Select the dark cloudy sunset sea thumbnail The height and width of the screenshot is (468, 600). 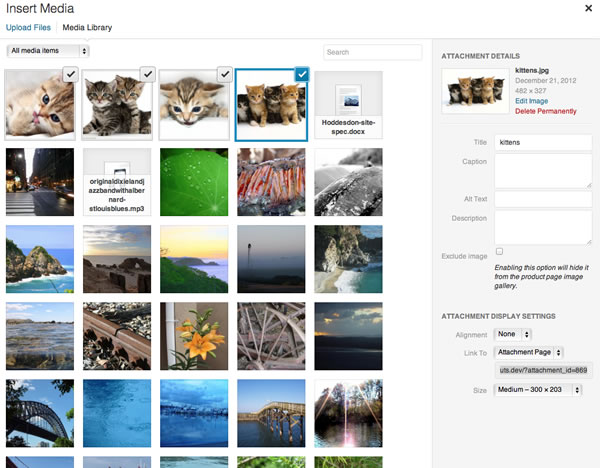[348, 336]
